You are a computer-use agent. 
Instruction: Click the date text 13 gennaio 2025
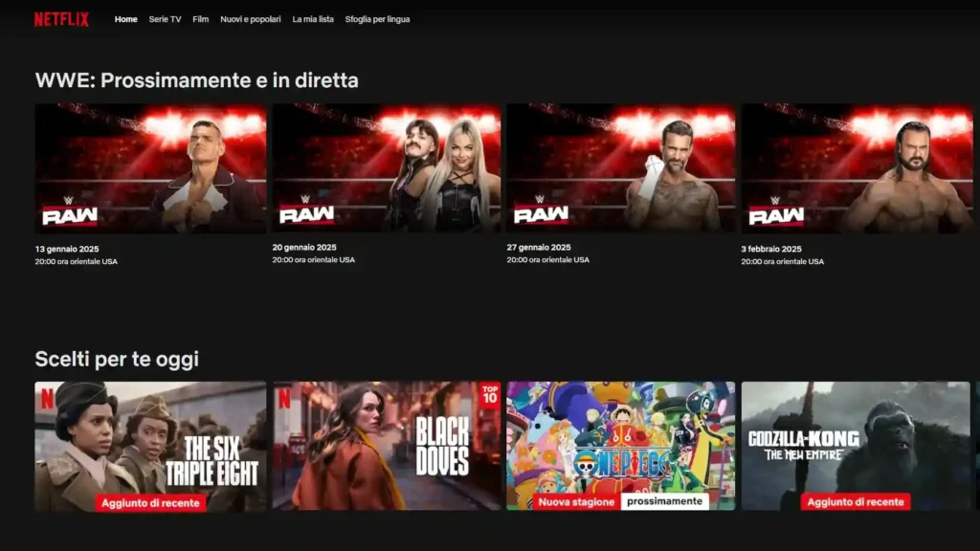(x=67, y=250)
